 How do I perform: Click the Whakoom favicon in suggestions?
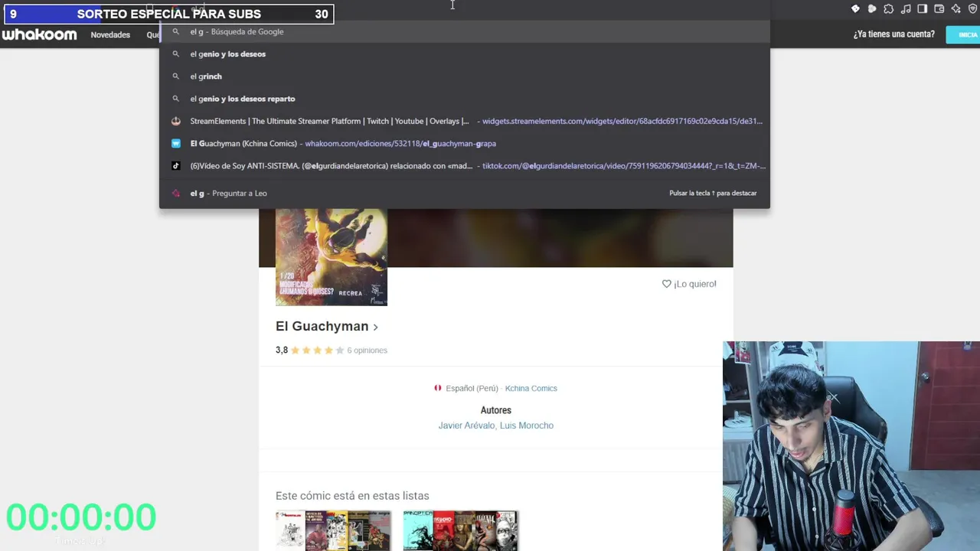tap(175, 143)
